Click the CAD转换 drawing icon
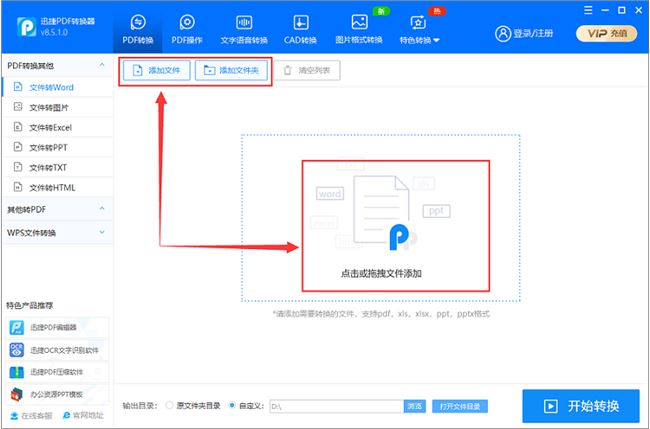 300,22
